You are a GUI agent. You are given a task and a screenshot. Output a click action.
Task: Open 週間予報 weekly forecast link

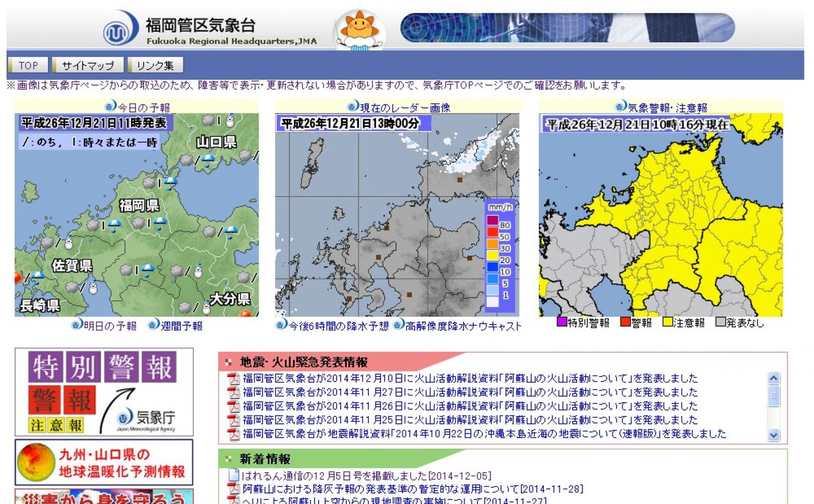point(181,326)
